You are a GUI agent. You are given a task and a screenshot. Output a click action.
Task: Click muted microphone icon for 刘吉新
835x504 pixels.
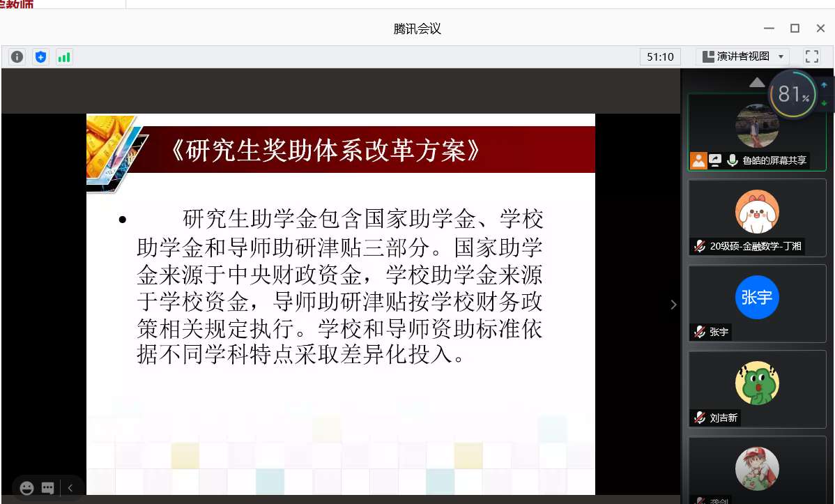699,418
